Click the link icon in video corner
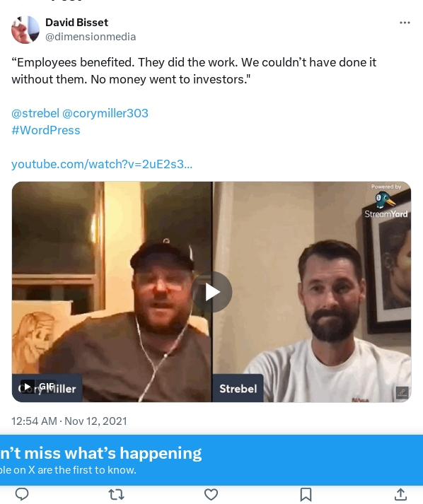The height and width of the screenshot is (504, 423). [x=402, y=392]
